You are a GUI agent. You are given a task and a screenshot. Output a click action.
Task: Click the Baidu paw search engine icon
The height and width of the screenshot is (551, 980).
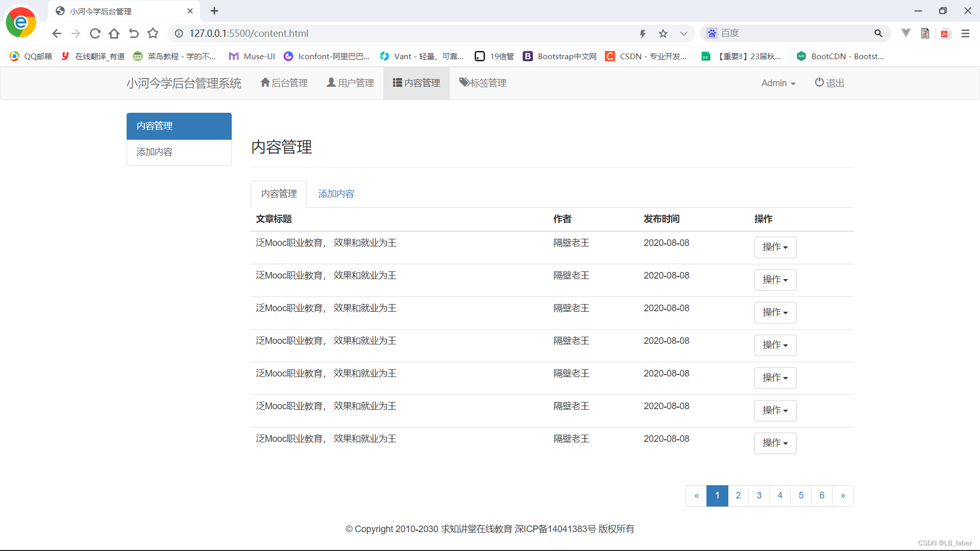coord(712,33)
